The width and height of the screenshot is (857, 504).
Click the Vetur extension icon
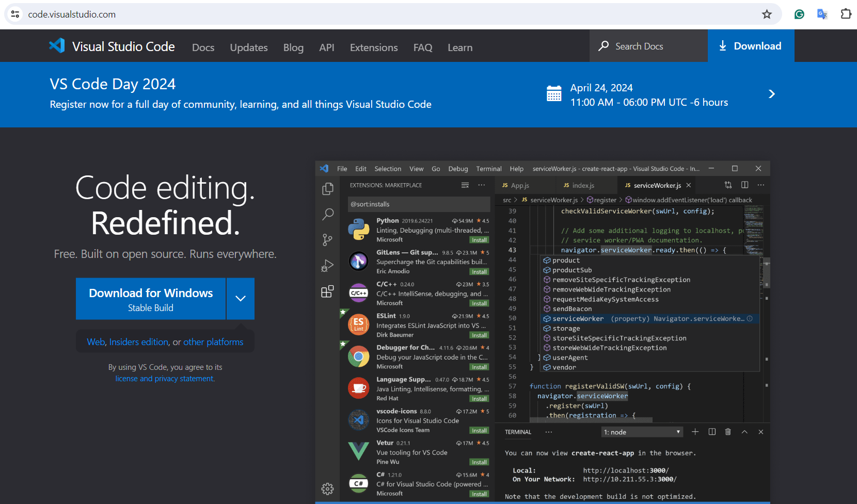pos(358,451)
